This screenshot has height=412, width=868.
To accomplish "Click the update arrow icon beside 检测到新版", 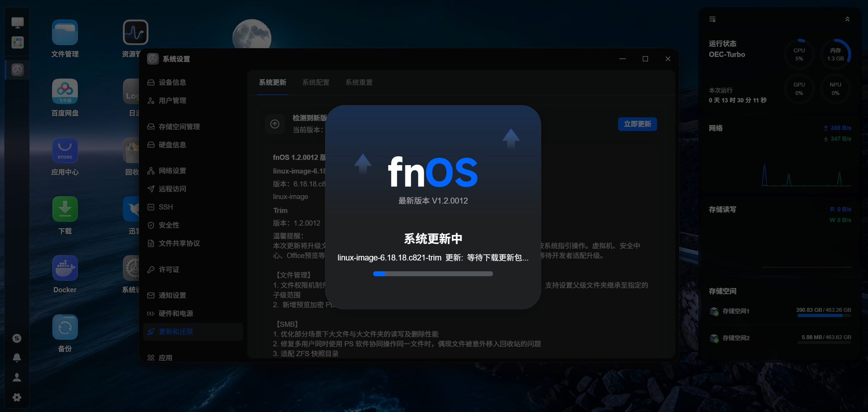I will tap(275, 124).
